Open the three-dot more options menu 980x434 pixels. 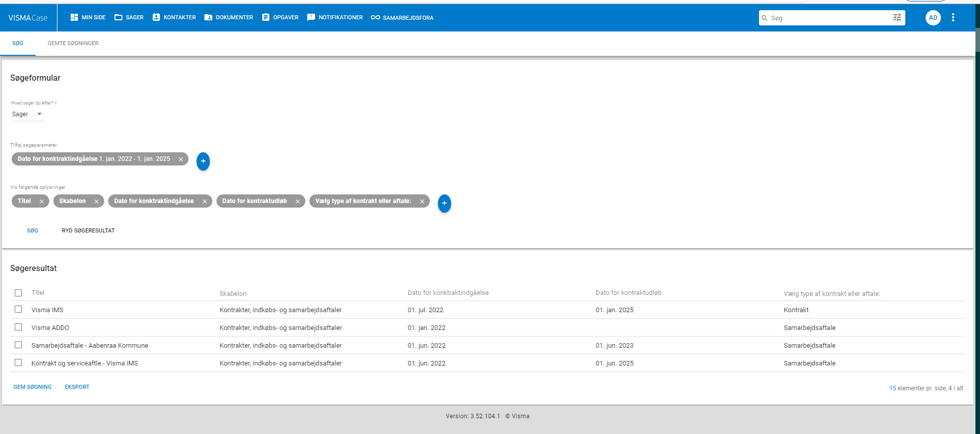[953, 18]
